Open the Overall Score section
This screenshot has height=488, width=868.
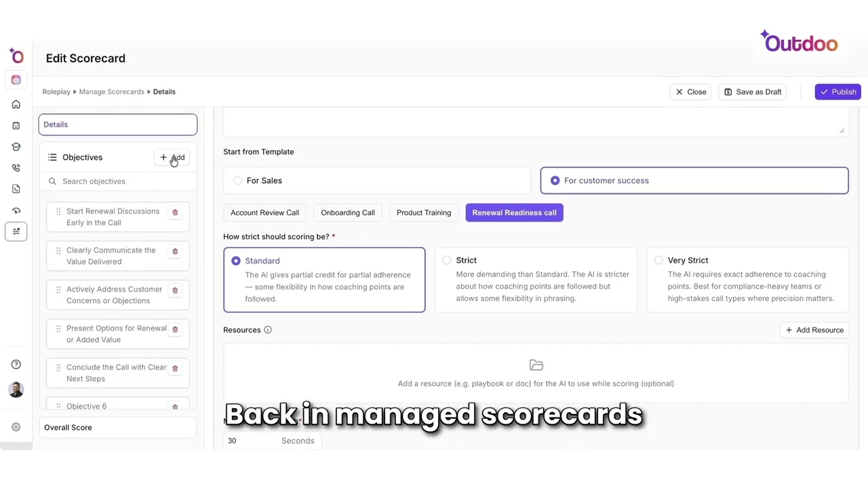(x=118, y=428)
